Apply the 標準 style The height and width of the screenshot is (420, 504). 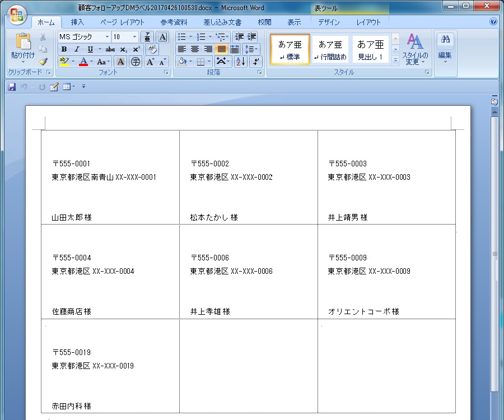coord(290,49)
